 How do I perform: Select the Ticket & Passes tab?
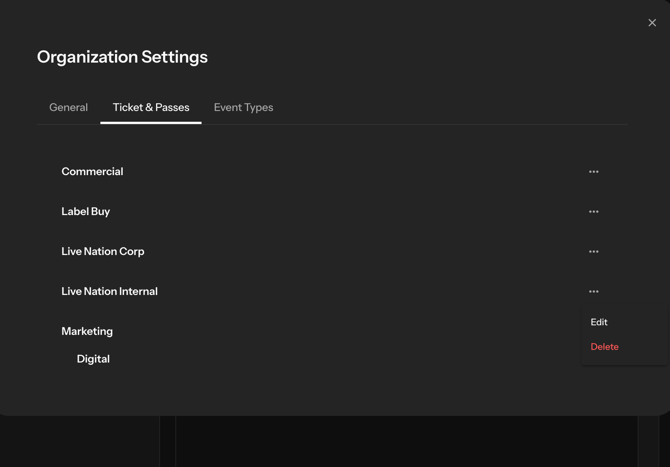pyautogui.click(x=151, y=107)
